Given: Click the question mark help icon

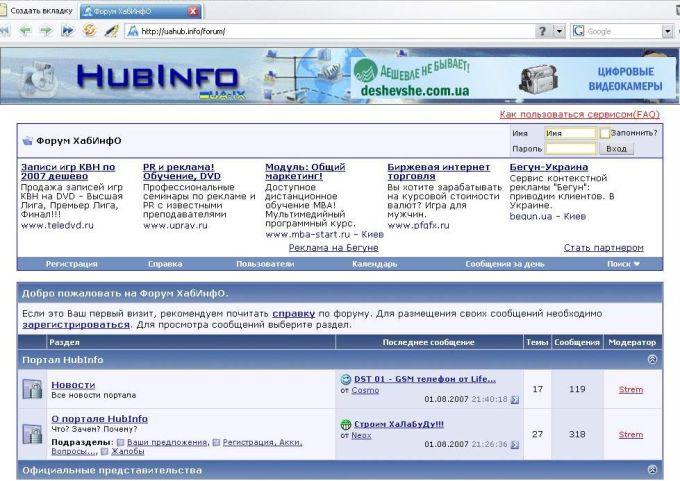Looking at the screenshot, I should (x=542, y=31).
